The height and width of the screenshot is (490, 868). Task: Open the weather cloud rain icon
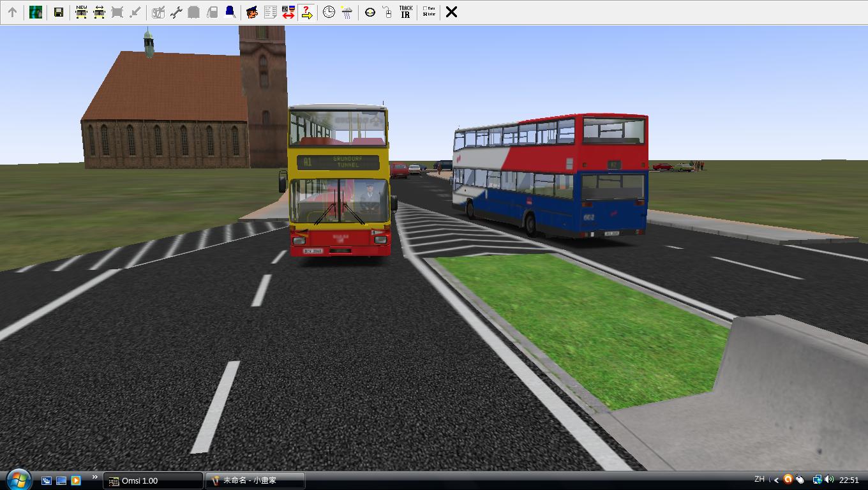pos(347,12)
